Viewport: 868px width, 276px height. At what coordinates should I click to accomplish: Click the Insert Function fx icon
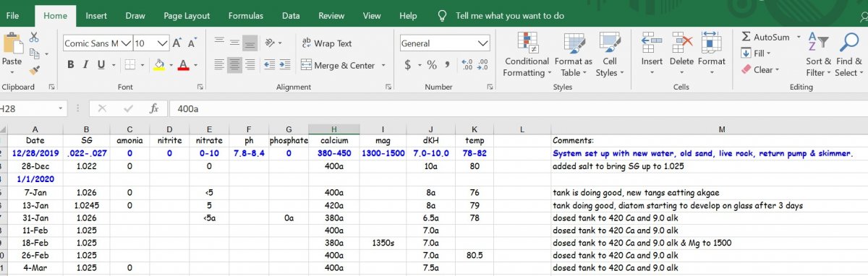click(153, 108)
